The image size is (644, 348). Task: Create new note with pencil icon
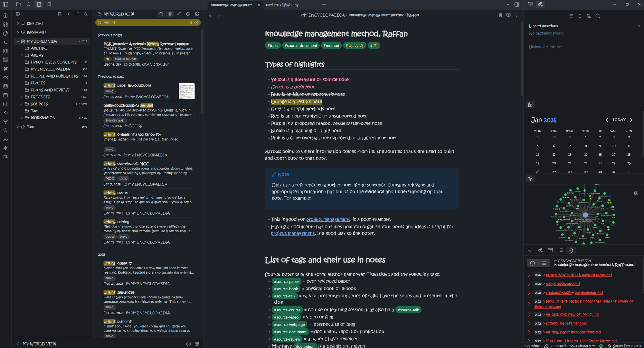(197, 14)
